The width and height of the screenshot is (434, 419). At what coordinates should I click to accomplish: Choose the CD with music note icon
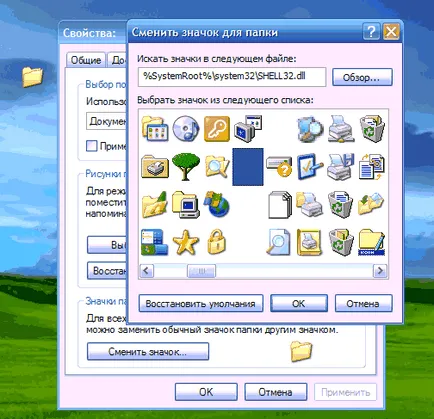click(x=186, y=128)
